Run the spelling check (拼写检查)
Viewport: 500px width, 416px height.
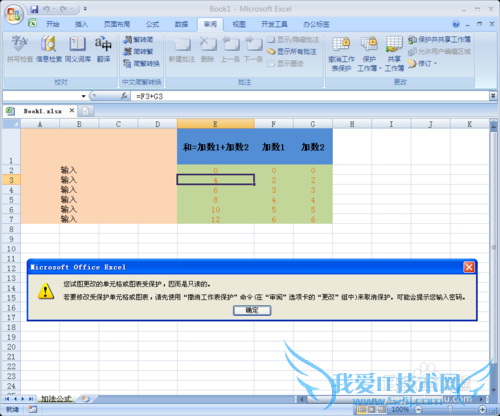(20, 49)
